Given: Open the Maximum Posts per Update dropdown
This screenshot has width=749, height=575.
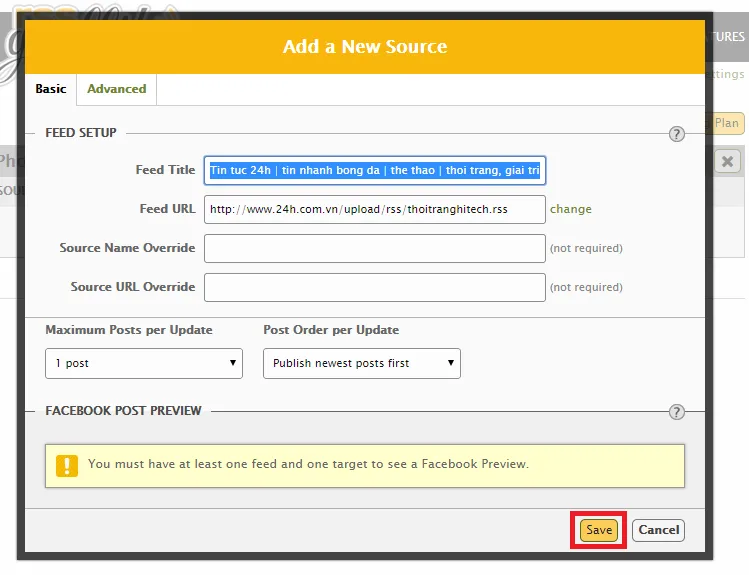Looking at the screenshot, I should 143,363.
